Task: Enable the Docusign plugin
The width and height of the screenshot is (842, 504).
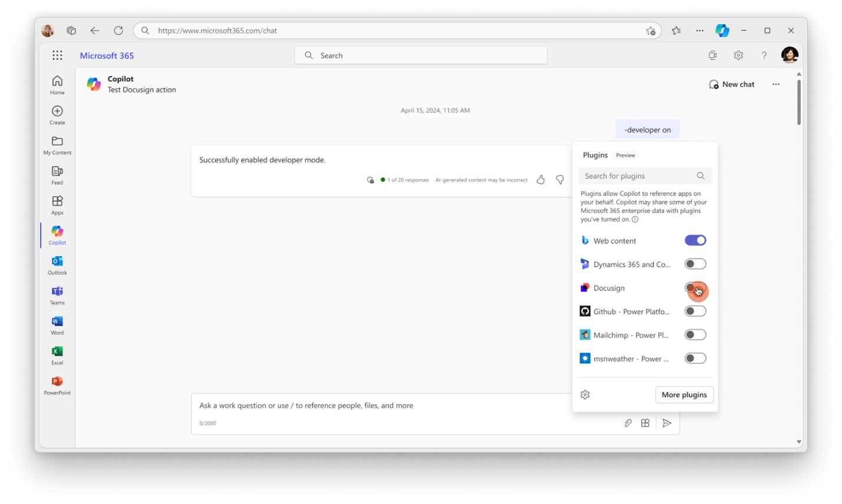Action: click(695, 287)
